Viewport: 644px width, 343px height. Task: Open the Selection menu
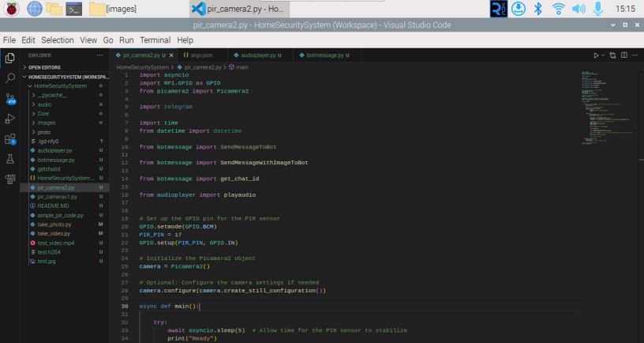coord(58,40)
